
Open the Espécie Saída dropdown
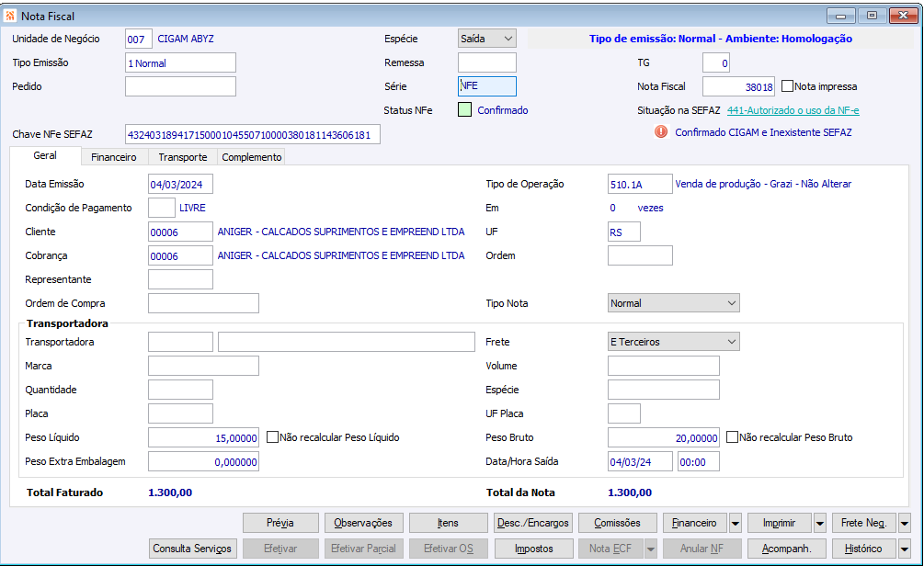pyautogui.click(x=486, y=39)
